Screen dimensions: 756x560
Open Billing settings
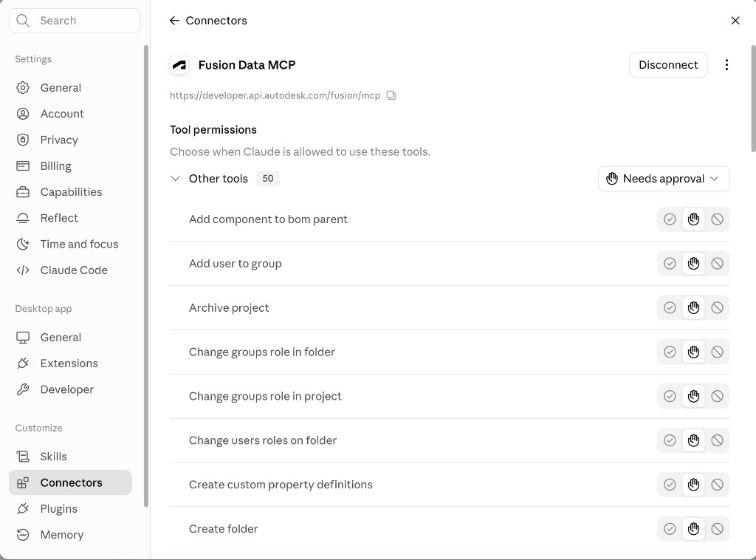click(70, 166)
